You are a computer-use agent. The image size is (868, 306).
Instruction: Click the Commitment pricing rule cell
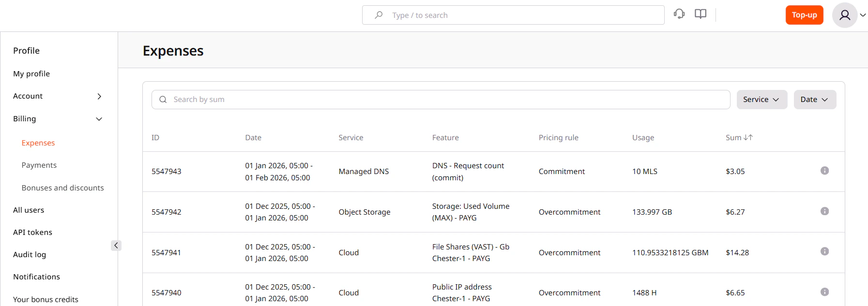[x=562, y=171]
